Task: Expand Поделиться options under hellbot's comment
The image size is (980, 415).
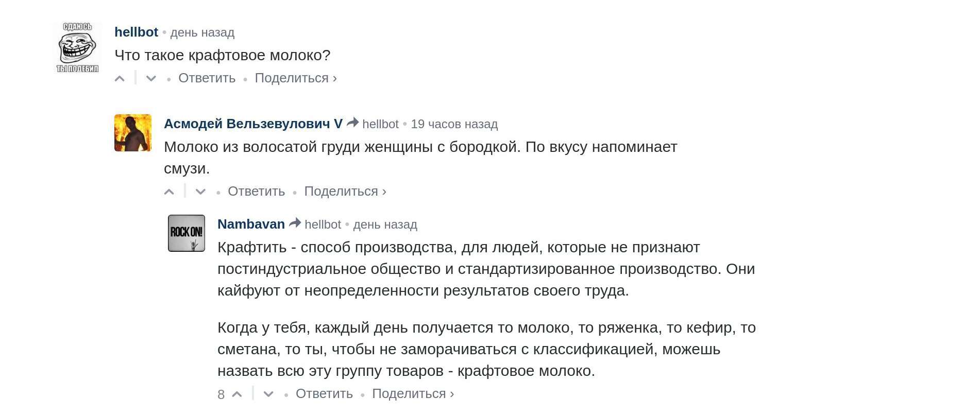Action: (x=296, y=78)
